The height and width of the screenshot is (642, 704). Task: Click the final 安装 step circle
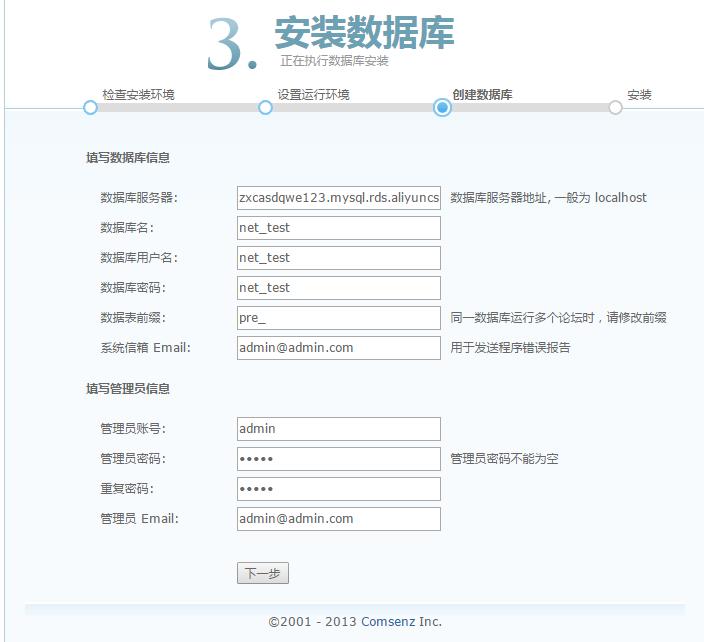pyautogui.click(x=615, y=107)
